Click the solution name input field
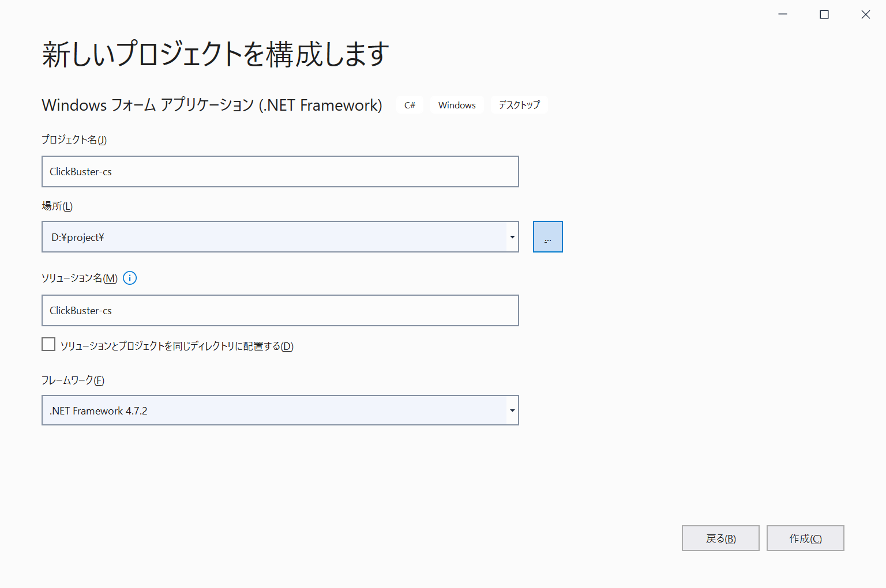The height and width of the screenshot is (588, 886). point(280,310)
